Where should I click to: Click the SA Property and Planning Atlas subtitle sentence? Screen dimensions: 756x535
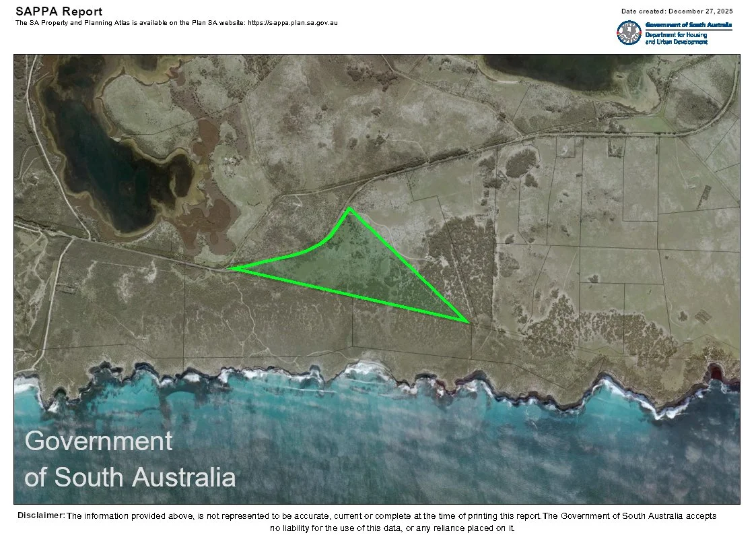point(176,23)
